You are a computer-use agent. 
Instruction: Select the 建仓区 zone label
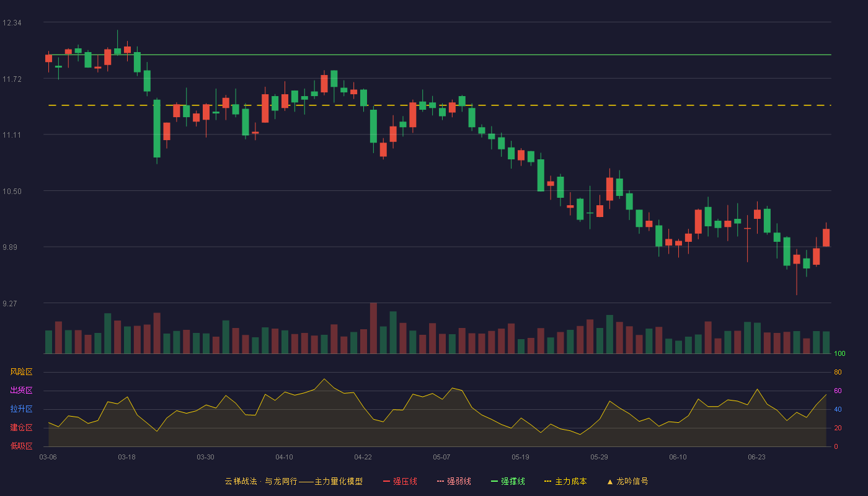coord(21,428)
